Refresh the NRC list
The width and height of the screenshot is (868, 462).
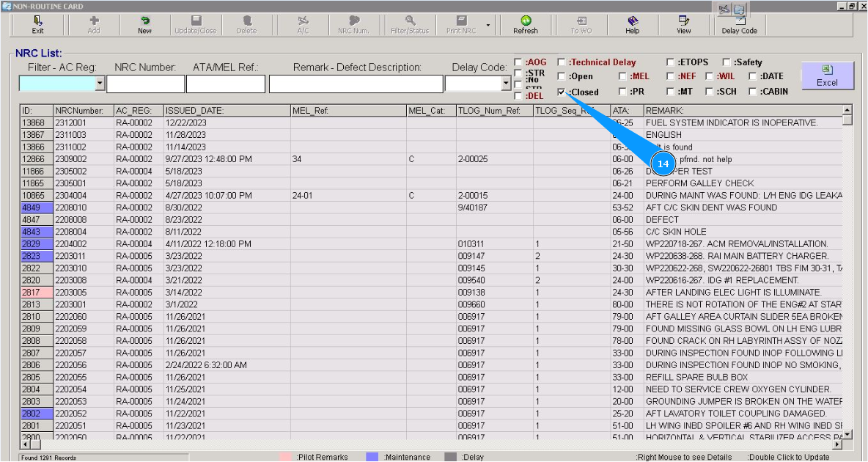pos(526,25)
